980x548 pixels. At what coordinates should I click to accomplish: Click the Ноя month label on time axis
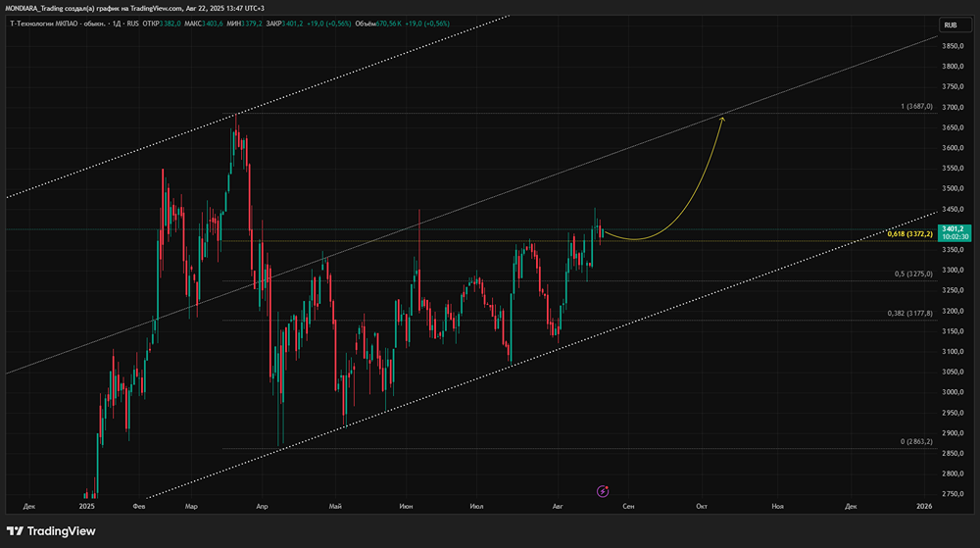[x=777, y=506]
